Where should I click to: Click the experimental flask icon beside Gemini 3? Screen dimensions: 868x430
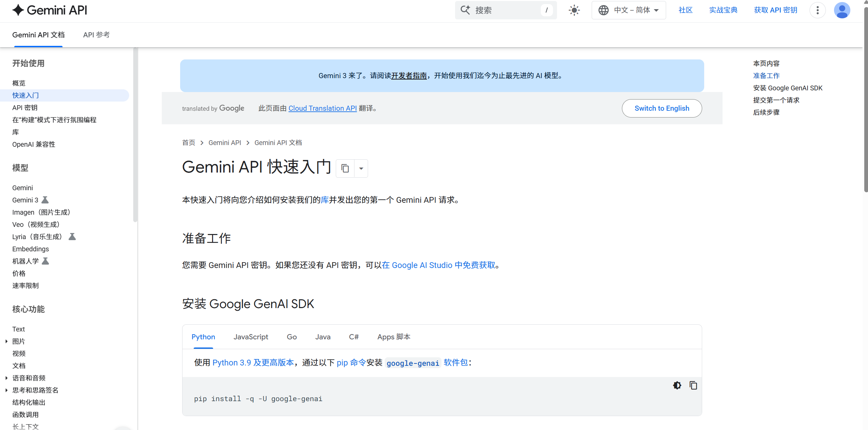[x=46, y=200]
